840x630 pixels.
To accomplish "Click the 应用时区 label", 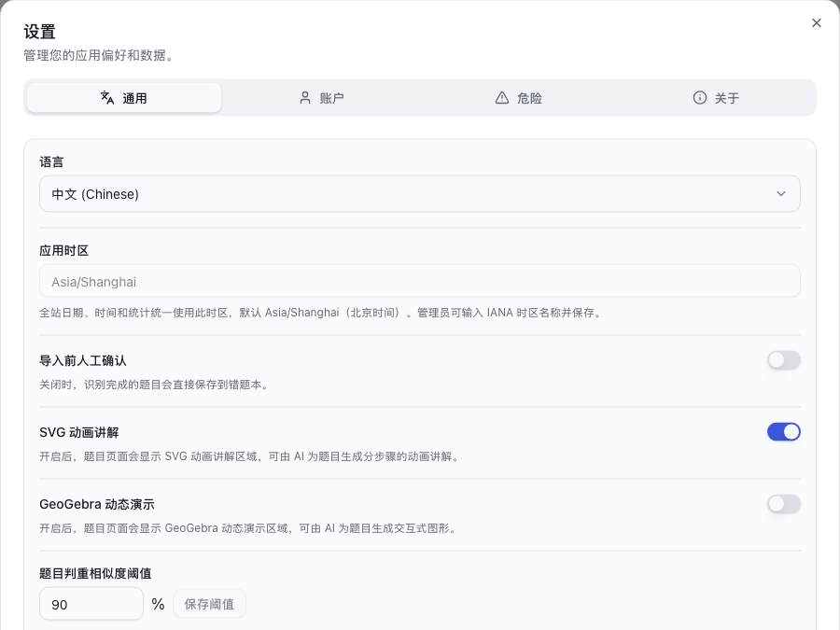I will (x=63, y=251).
